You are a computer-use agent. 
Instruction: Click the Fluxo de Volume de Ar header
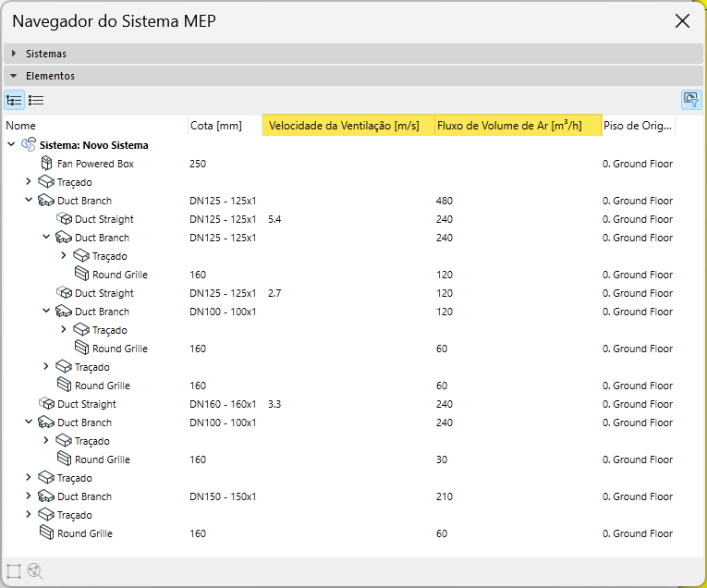(x=509, y=126)
